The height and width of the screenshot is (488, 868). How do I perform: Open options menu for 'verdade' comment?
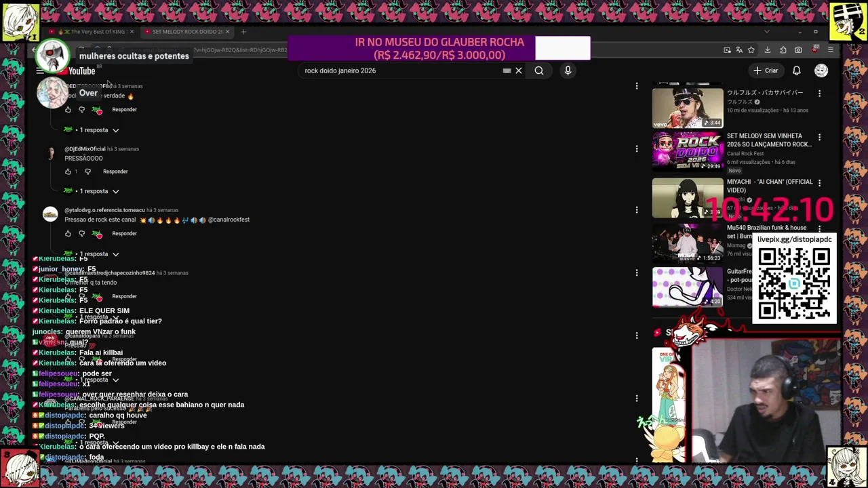637,86
